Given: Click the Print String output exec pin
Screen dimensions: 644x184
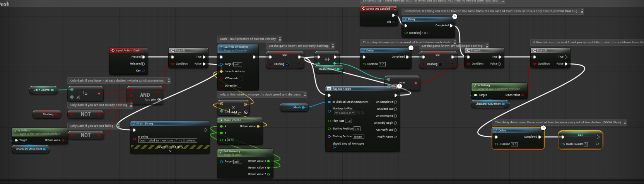Looking at the screenshot, I should point(206,130).
